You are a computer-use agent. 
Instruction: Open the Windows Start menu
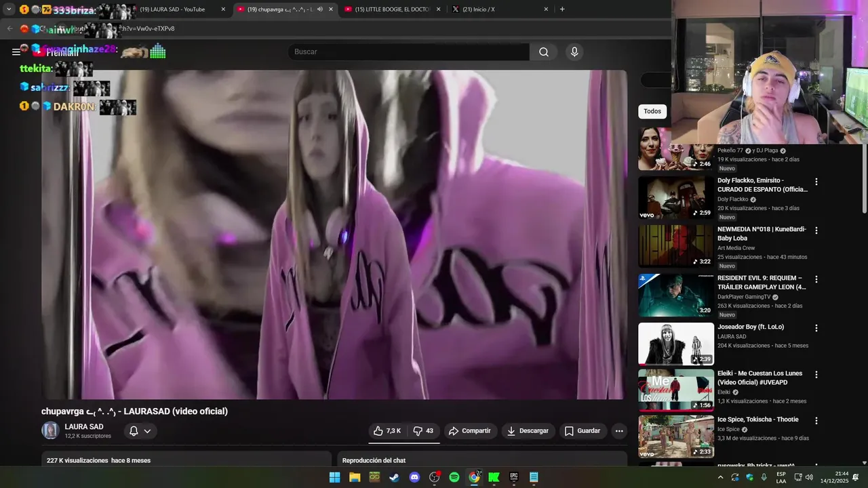coord(334,477)
